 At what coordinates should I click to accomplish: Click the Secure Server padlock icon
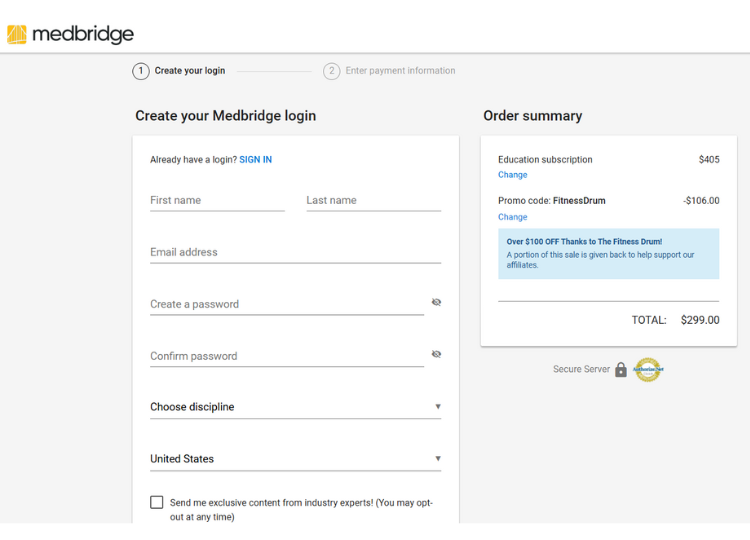[621, 370]
